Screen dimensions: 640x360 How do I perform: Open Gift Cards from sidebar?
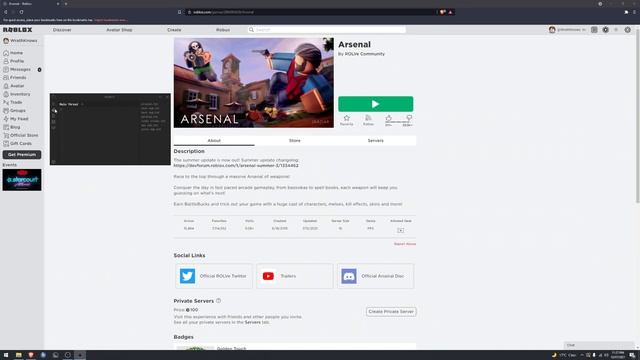pyautogui.click(x=17, y=144)
